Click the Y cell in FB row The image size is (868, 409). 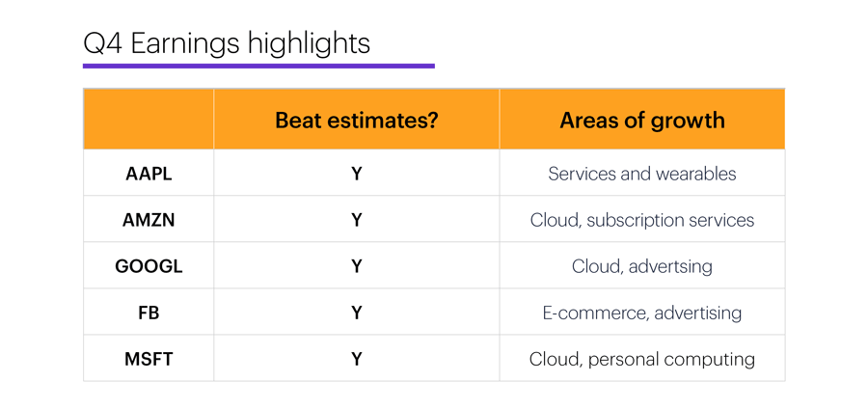[357, 313]
